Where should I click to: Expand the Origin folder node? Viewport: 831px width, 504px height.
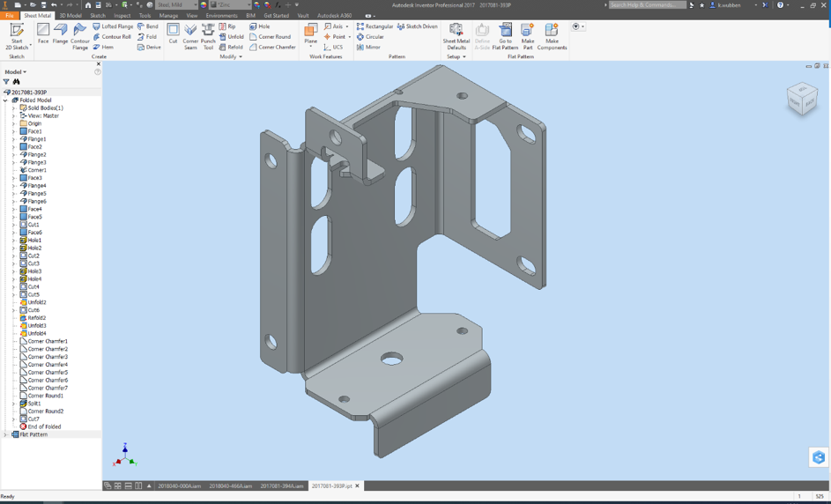pyautogui.click(x=14, y=123)
